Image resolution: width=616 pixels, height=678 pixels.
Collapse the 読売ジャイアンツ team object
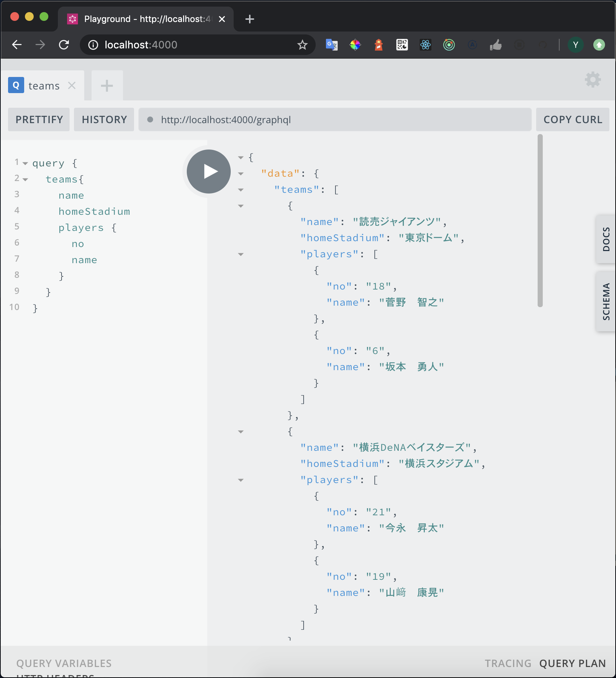(x=241, y=206)
